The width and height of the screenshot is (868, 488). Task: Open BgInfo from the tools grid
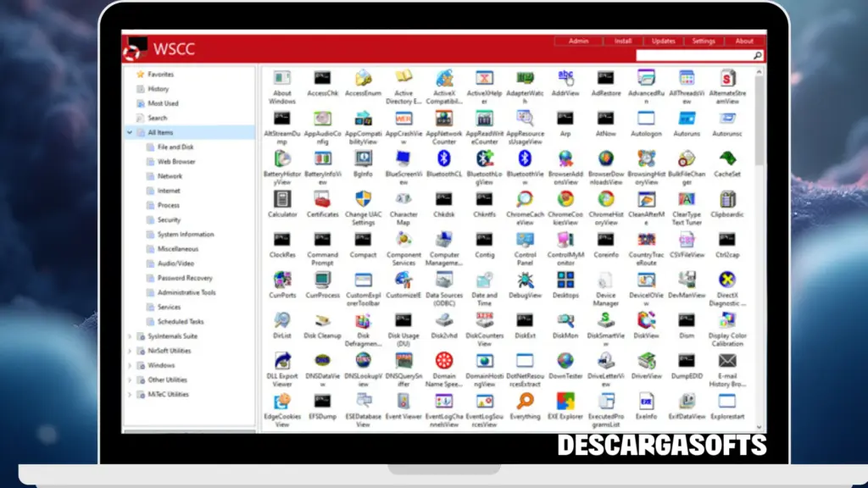(x=363, y=164)
